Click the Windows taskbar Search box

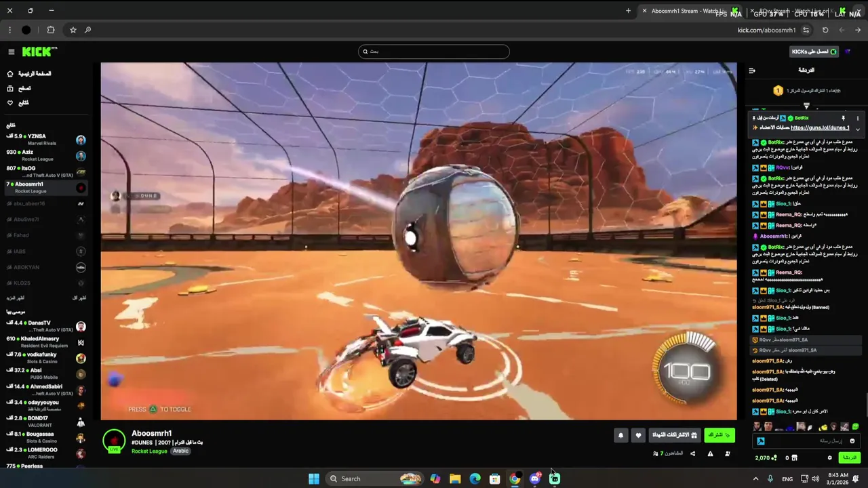[x=374, y=479]
